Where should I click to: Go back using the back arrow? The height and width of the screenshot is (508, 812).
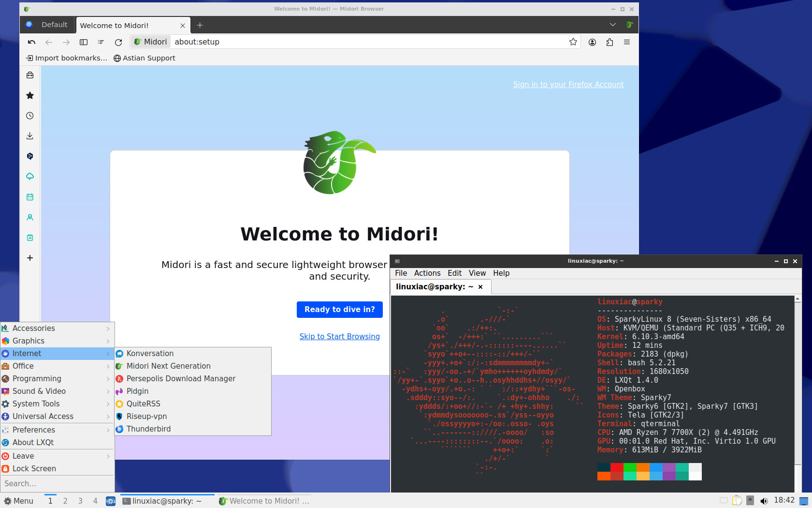coord(49,42)
